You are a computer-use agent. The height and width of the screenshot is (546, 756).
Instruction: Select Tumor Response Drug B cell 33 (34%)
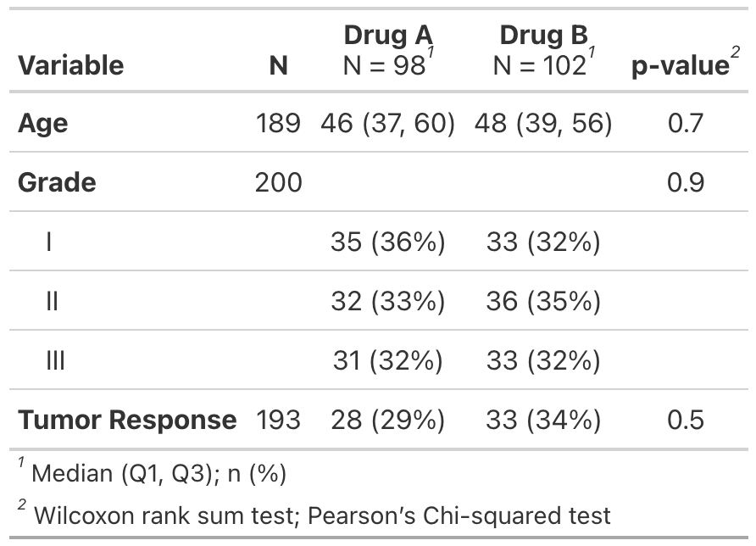point(543,420)
